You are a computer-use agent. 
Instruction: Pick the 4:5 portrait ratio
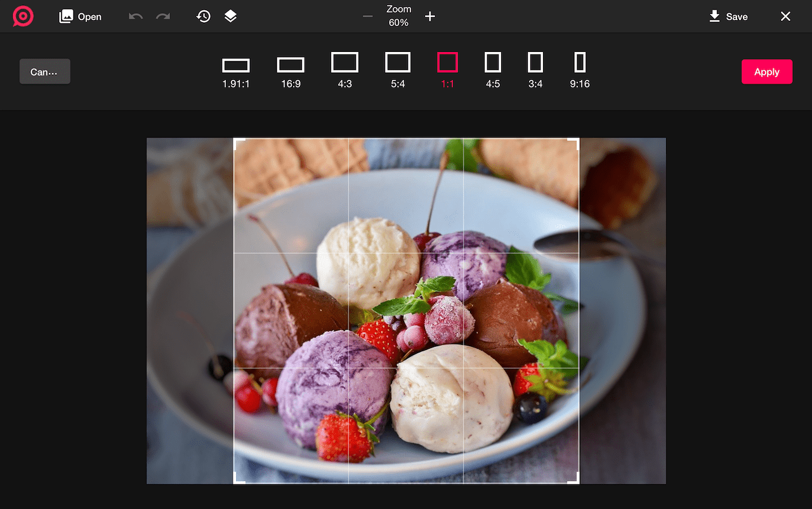(x=493, y=70)
